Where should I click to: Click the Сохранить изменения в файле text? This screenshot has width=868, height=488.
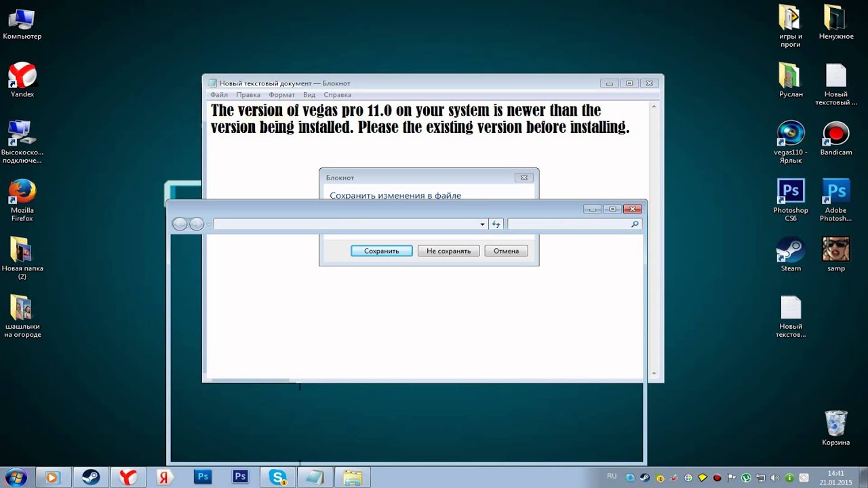tap(395, 195)
